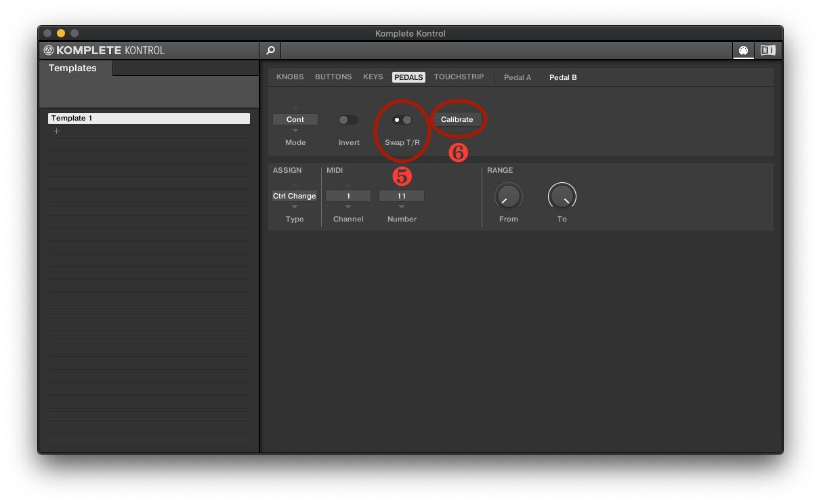Select Template 1 in the list
Screen dimensions: 821x504
pyautogui.click(x=149, y=118)
